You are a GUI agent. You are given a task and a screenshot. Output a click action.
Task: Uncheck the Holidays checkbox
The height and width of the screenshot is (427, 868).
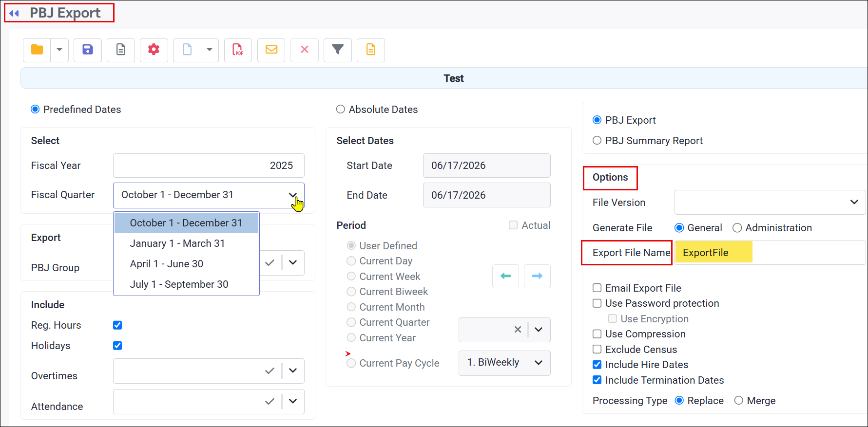pyautogui.click(x=117, y=346)
